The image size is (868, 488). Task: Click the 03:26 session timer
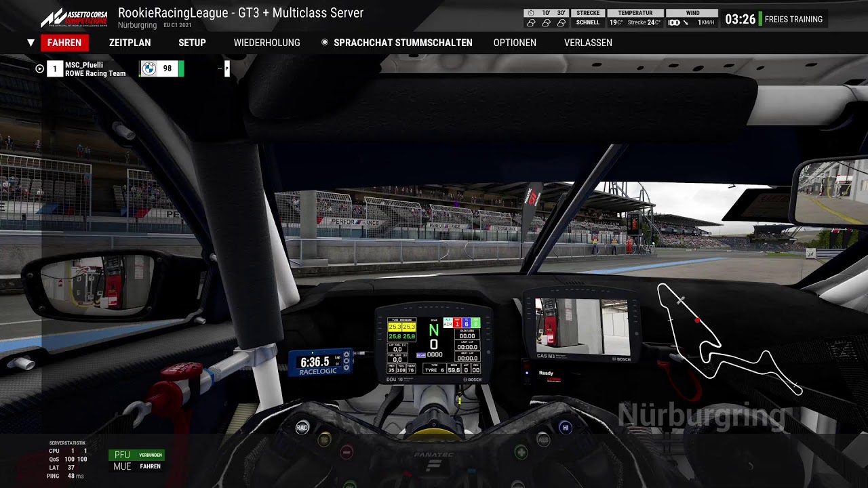[x=740, y=19]
